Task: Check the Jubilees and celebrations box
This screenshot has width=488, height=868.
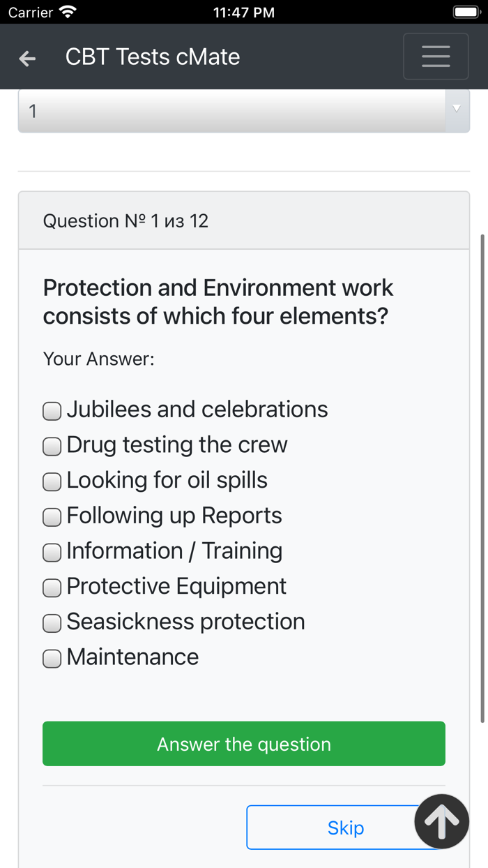Action: (x=52, y=411)
